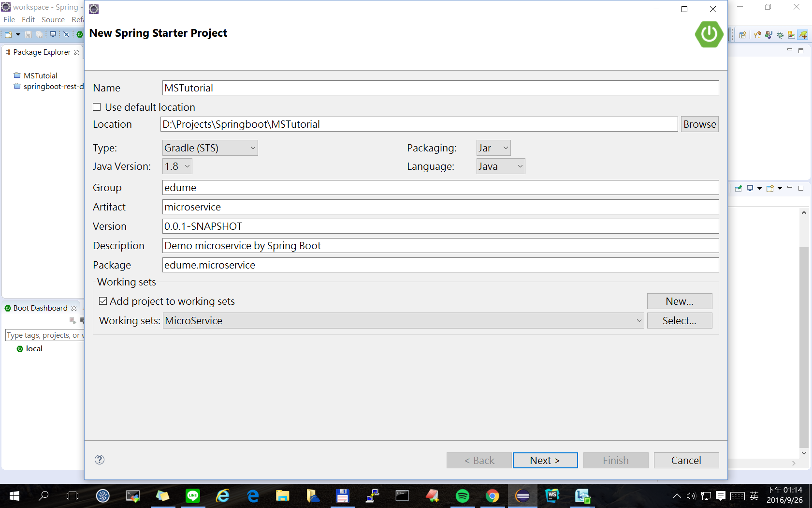
Task: Click the green Spring Boot icon in toolbar
Action: click(80, 34)
